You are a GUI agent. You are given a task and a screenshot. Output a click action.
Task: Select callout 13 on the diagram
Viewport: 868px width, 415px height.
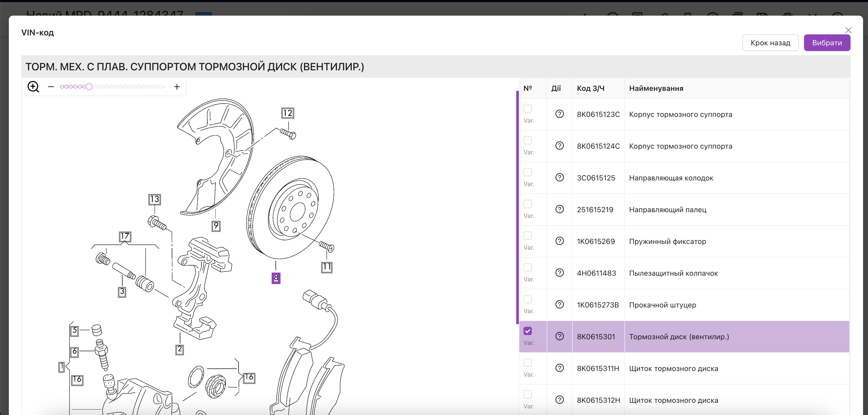(154, 199)
